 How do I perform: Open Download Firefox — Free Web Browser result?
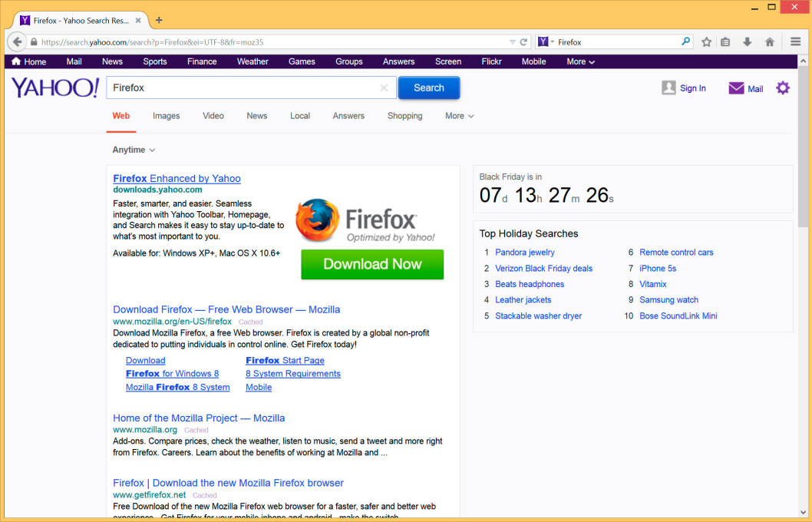[226, 309]
